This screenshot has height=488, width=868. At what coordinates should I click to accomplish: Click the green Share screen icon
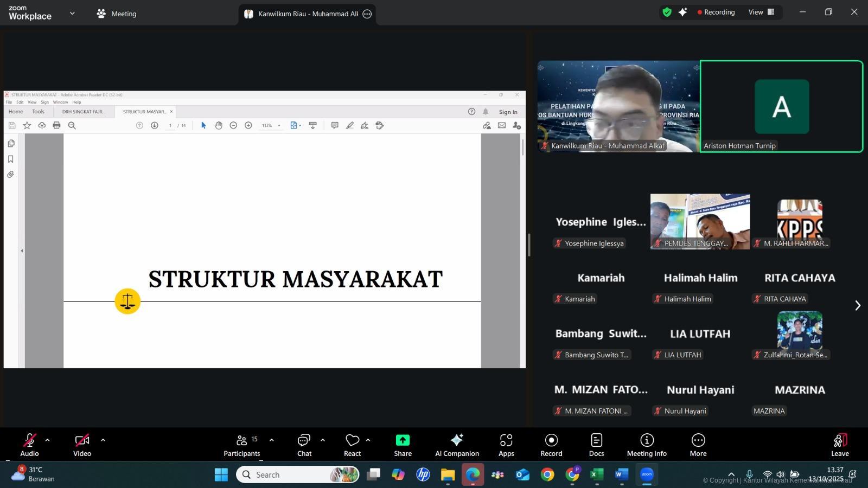tap(403, 440)
